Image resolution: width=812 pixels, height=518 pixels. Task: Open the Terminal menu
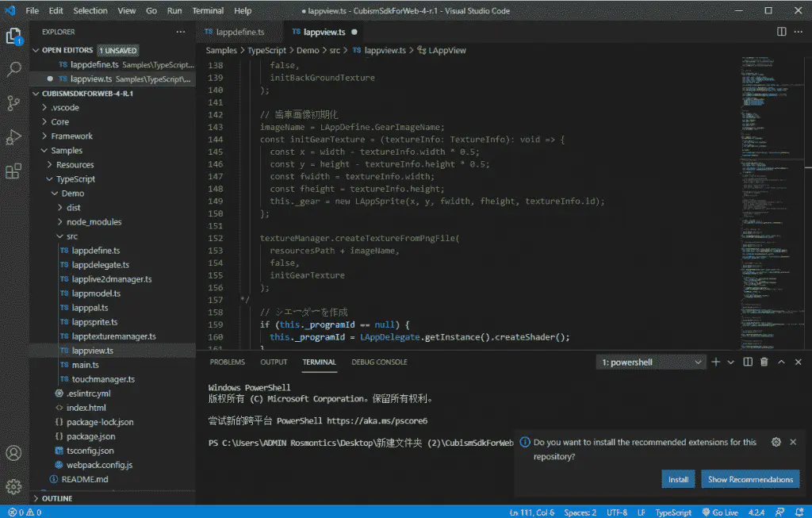[x=208, y=10]
